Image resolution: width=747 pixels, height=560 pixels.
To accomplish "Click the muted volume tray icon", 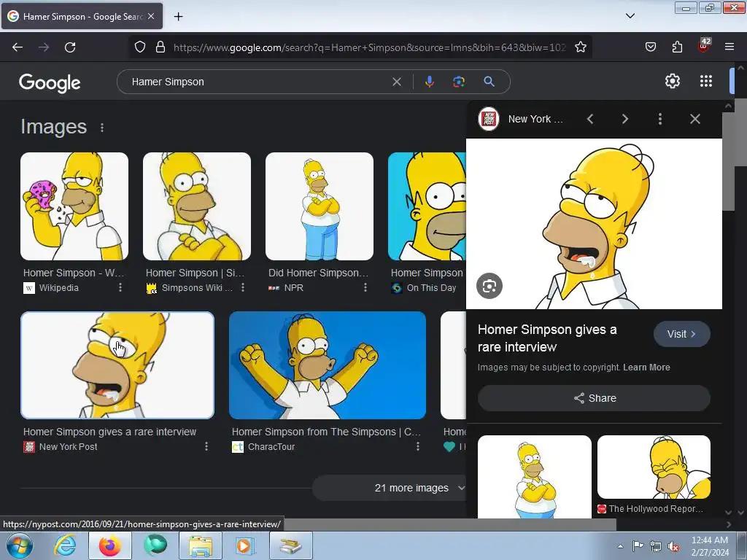I will point(673,546).
